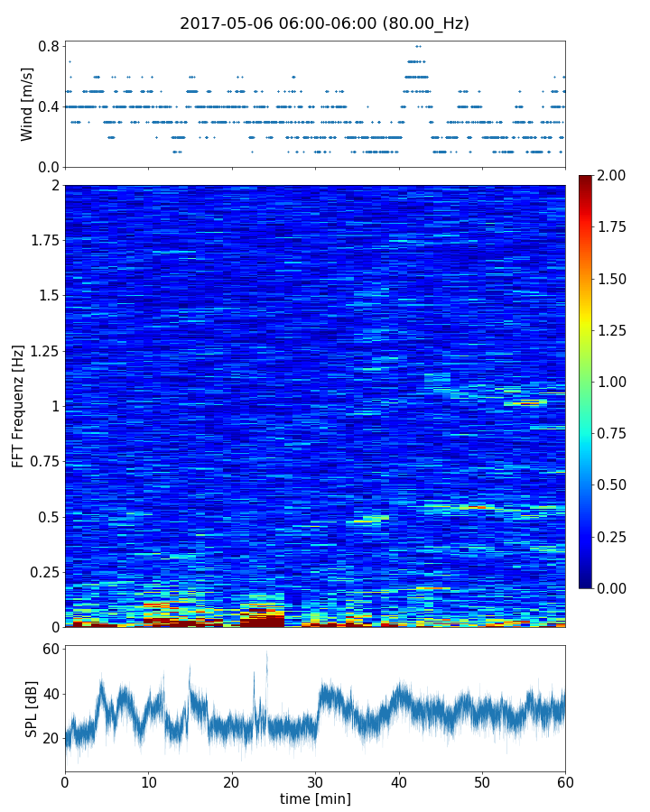Pick the dark blue bottom of the colorbar
Viewport: 650px width, 812px height.
click(x=586, y=583)
